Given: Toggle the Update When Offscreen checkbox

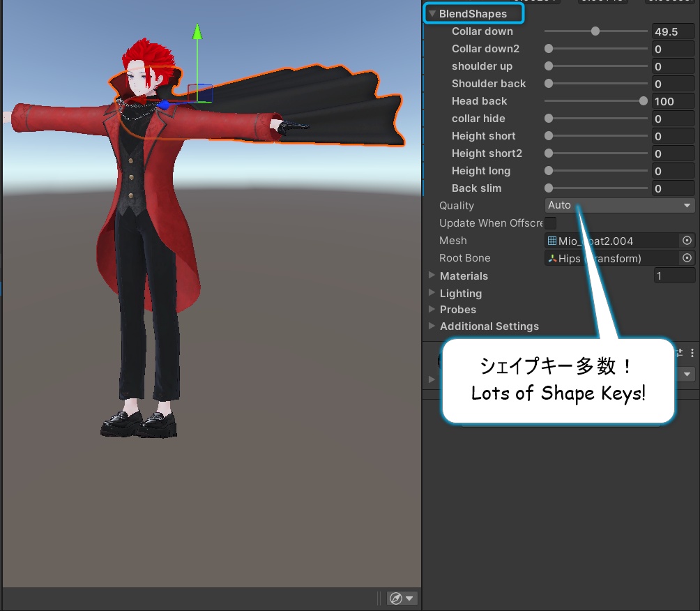Looking at the screenshot, I should (x=550, y=223).
